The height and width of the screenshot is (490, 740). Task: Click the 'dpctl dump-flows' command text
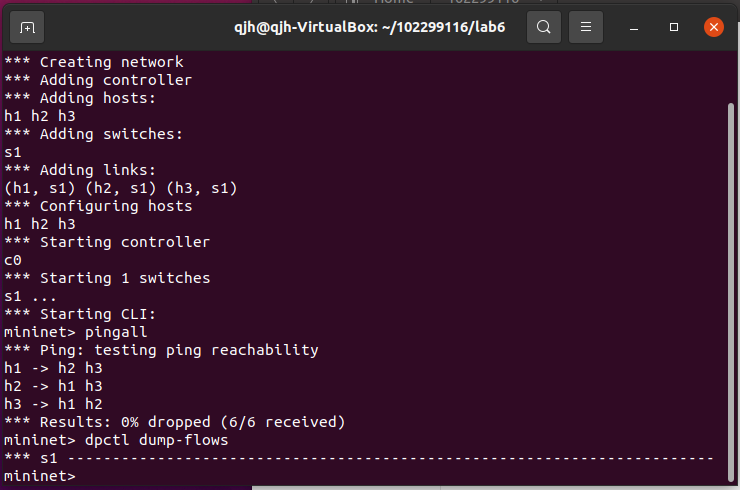click(x=150, y=440)
